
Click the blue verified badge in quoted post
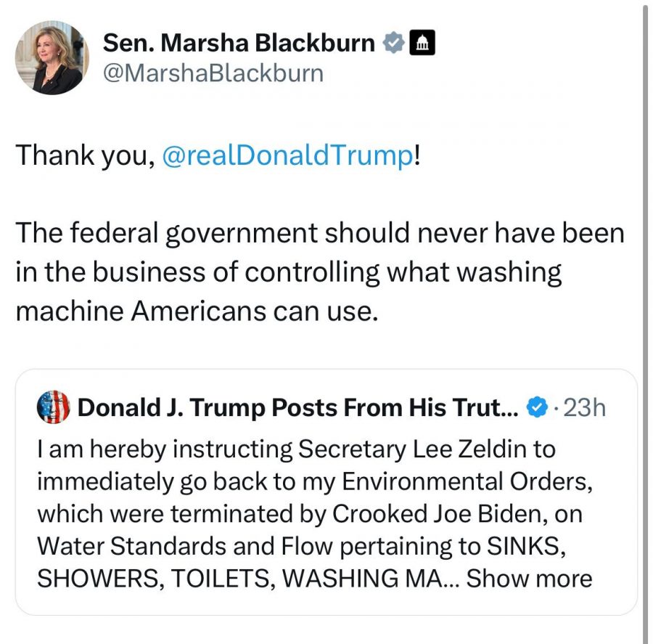[x=536, y=408]
